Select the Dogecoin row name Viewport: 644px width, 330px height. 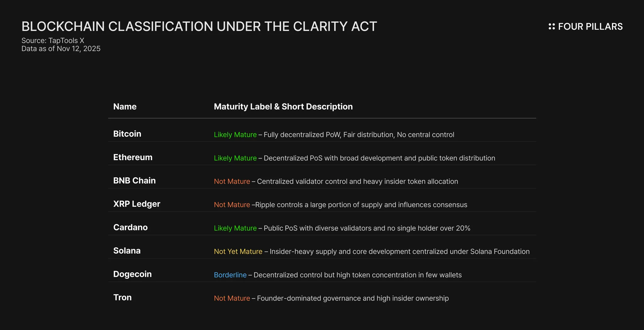pyautogui.click(x=132, y=274)
